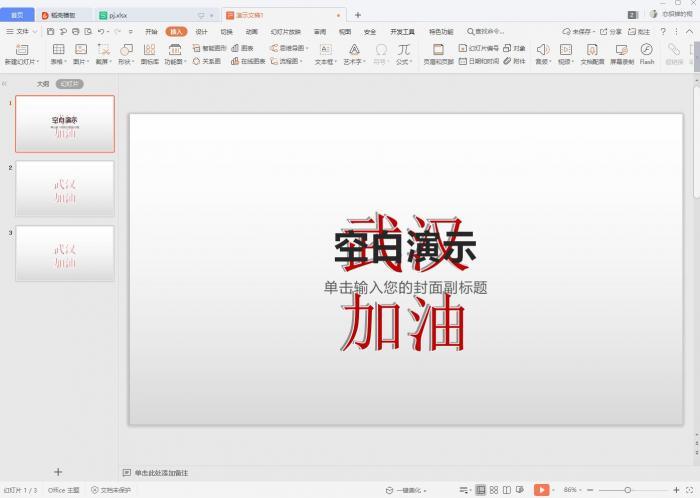Start 屏幕录制 screen recording
Screen dimensions: 700x498
tap(622, 54)
